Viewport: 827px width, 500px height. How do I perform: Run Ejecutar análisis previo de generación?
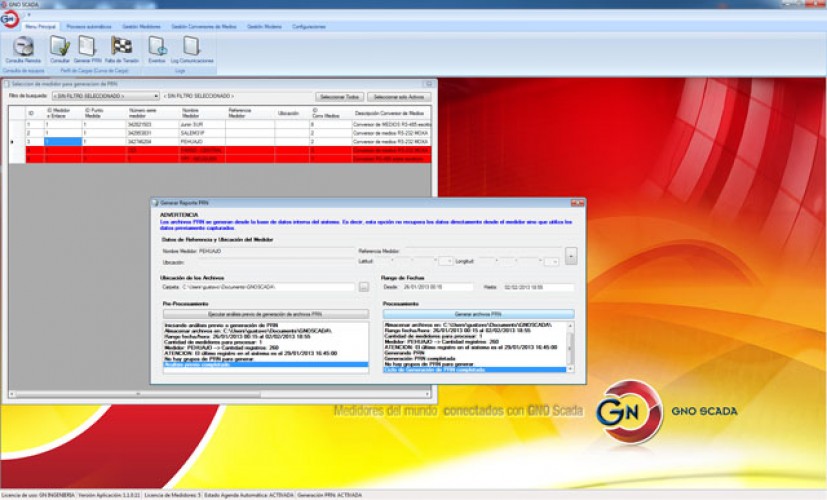coord(265,314)
